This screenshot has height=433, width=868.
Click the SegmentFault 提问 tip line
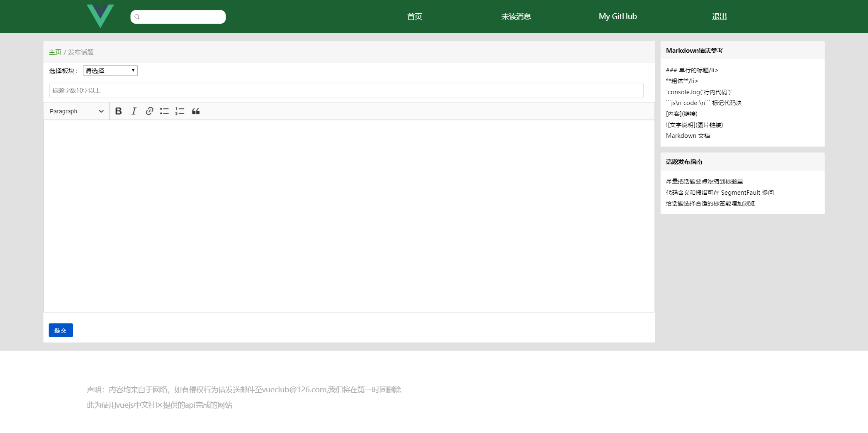pyautogui.click(x=720, y=193)
